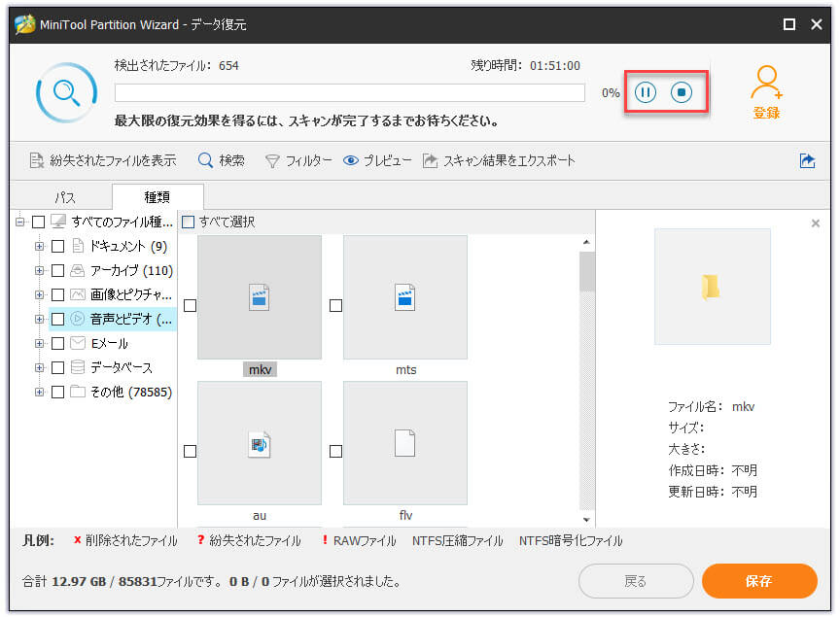Screen dimensions: 840x617
Task: Check the すべて選択 checkbox
Action: coord(189,223)
